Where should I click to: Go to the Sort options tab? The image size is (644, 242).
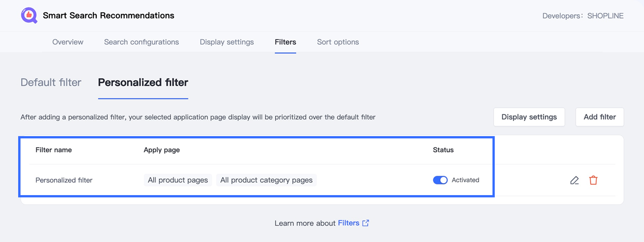338,42
